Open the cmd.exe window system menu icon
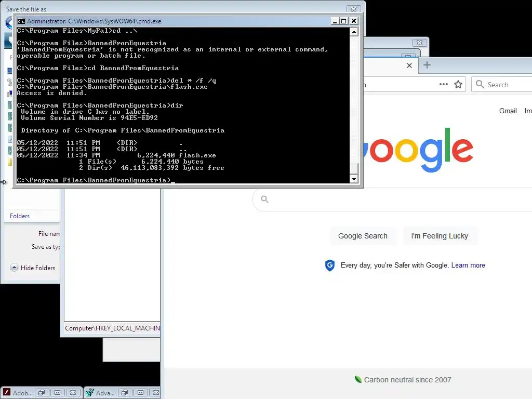Screen dimensions: 532x399 point(21,21)
